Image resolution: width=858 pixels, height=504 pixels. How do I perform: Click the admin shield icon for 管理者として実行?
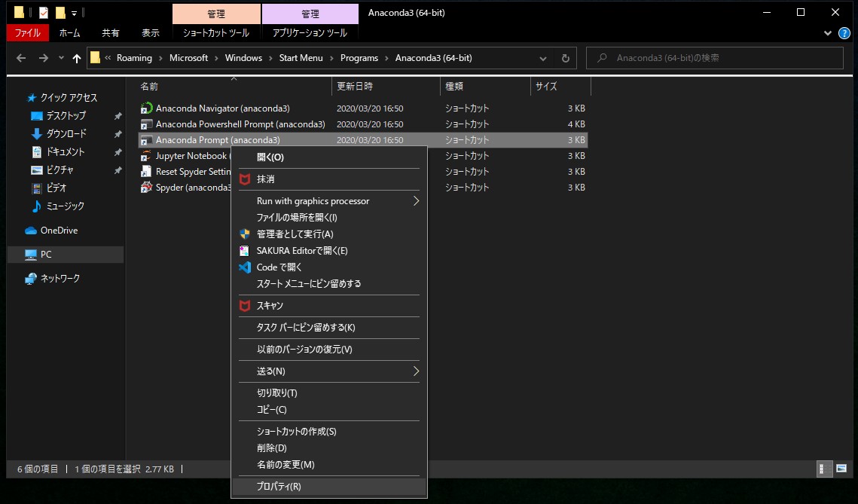pyautogui.click(x=245, y=234)
